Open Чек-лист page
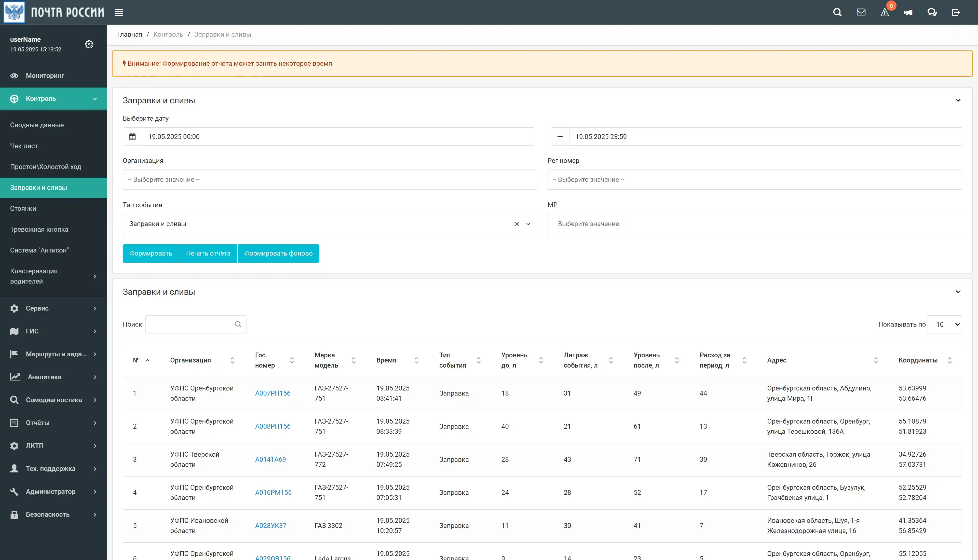Screen dimensions: 978x560 (24, 146)
